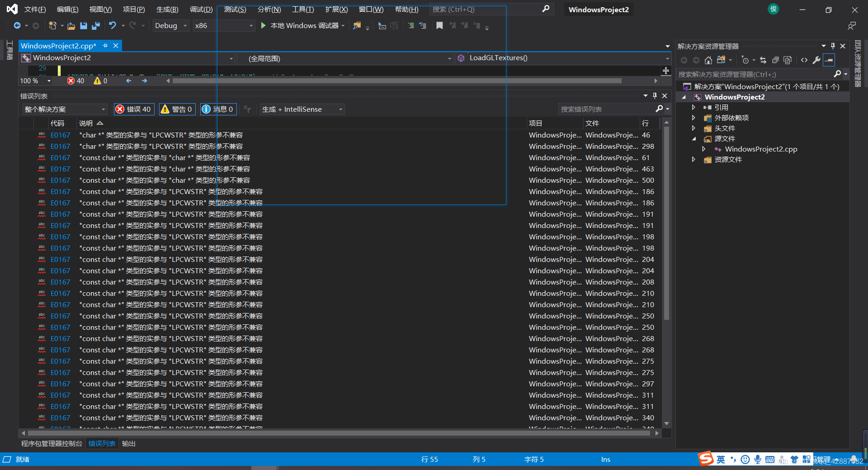Click error list horizontal scrollbar thumb

coord(339,433)
